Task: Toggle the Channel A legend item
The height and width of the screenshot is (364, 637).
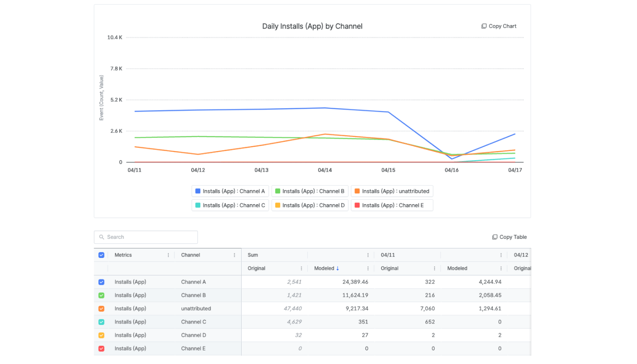Action: pyautogui.click(x=230, y=191)
